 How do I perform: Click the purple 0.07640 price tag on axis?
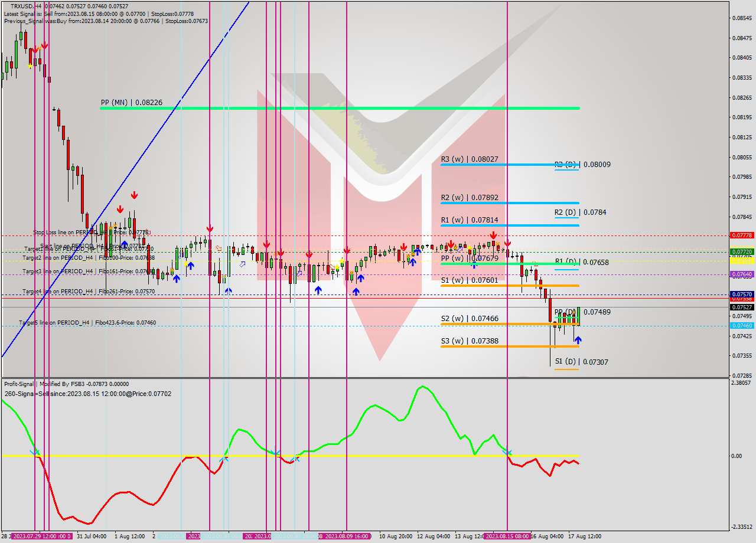click(742, 274)
